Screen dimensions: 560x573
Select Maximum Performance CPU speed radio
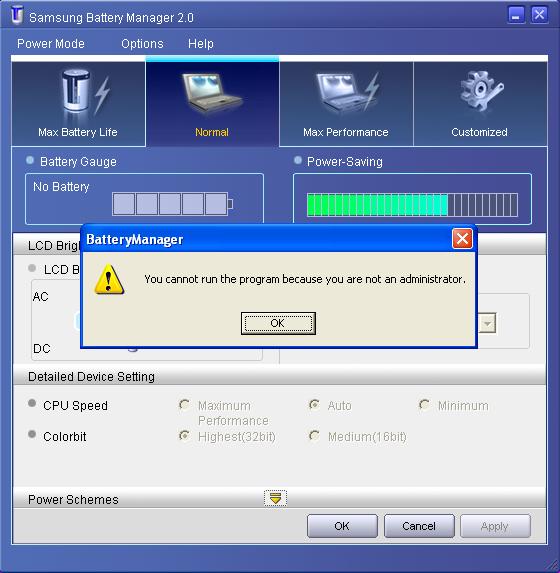pos(184,405)
